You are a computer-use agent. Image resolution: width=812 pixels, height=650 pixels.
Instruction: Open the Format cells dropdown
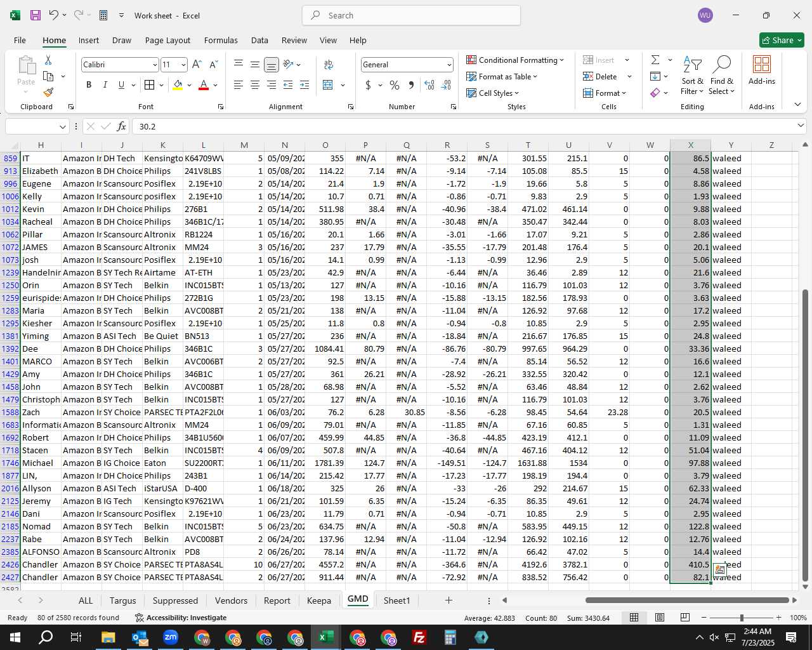coord(605,93)
